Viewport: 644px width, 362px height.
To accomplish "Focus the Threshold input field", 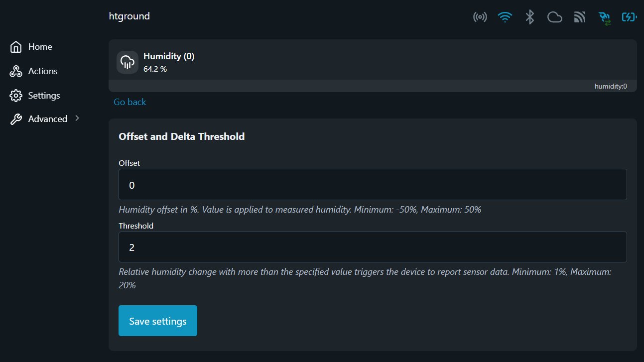I will (x=372, y=247).
